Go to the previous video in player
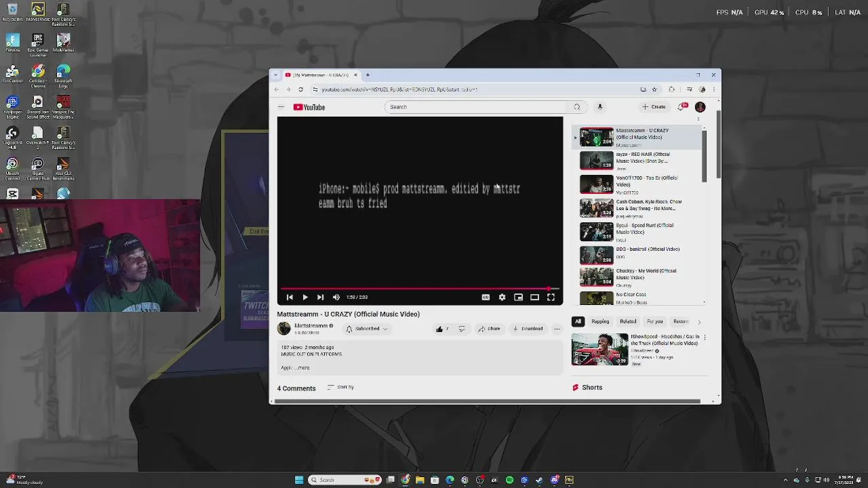 tap(290, 297)
